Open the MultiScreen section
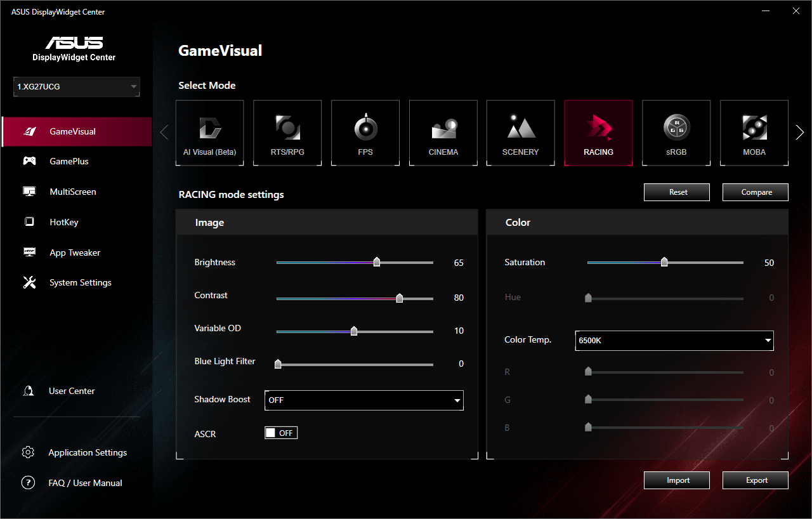The height and width of the screenshot is (519, 812). coord(73,192)
